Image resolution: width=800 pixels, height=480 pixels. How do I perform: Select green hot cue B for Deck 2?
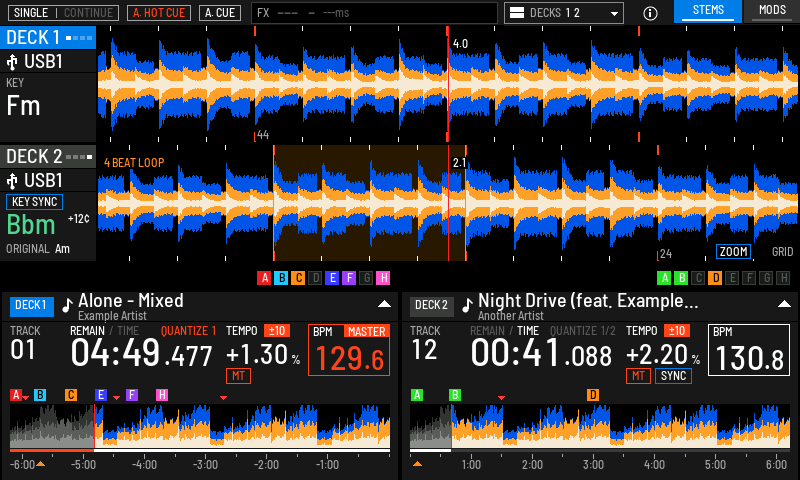tap(681, 278)
